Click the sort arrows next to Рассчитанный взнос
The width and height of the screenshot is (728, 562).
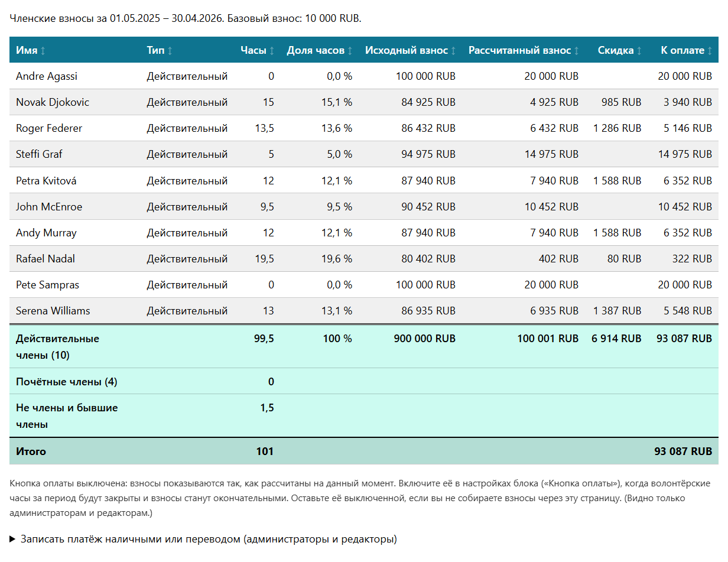[x=576, y=51]
